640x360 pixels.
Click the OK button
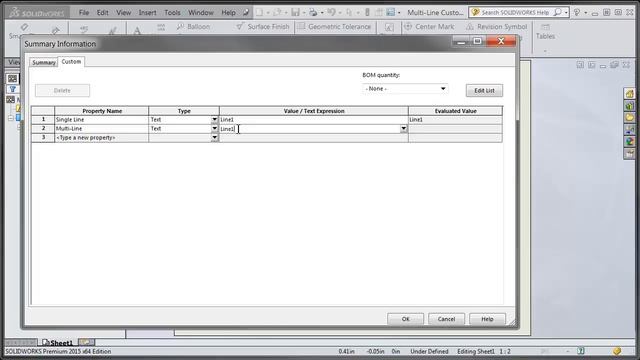click(x=405, y=319)
